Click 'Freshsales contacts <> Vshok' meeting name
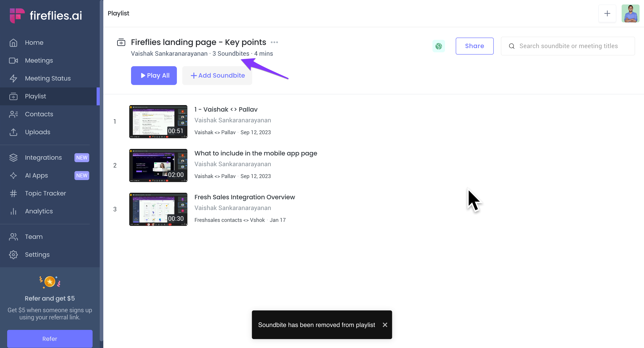Screen dimensions: 644x348 [x=229, y=220]
